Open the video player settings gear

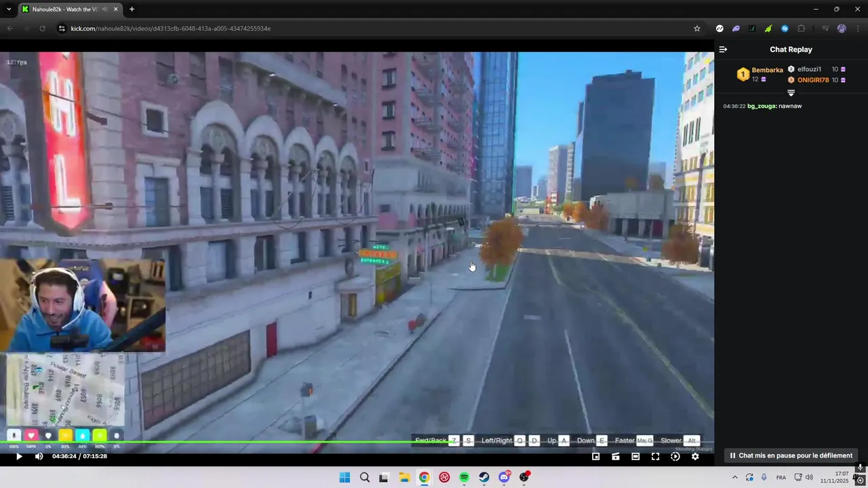point(695,457)
